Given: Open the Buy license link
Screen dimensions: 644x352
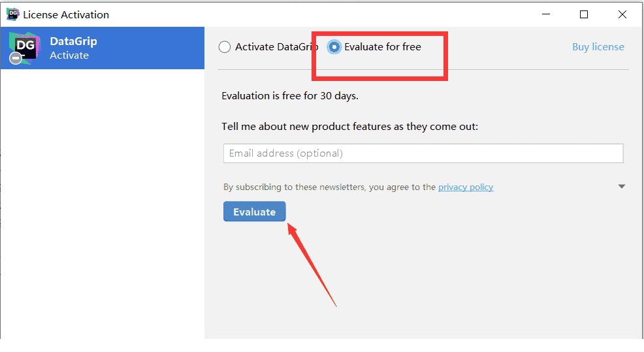Looking at the screenshot, I should coord(598,47).
